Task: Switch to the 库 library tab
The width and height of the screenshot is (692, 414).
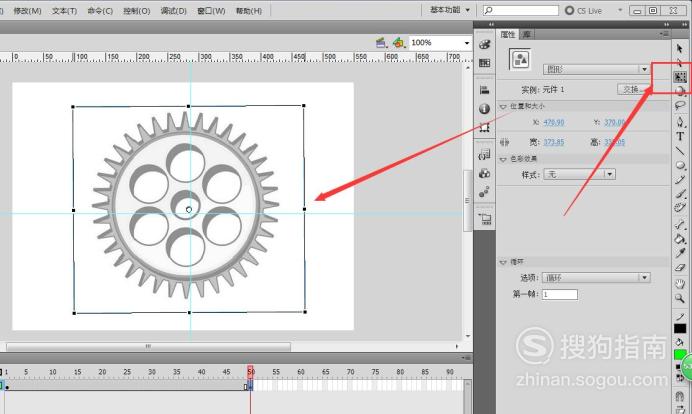Action: tap(526, 34)
